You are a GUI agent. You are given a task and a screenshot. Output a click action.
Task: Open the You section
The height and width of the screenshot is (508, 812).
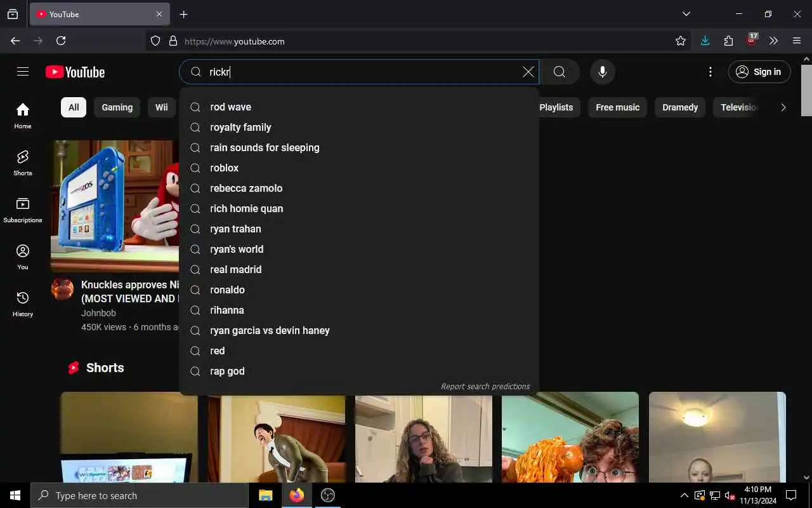[x=23, y=257]
